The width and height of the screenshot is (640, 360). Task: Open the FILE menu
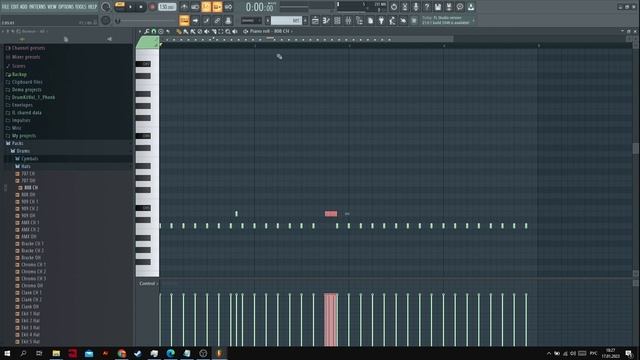pyautogui.click(x=5, y=7)
